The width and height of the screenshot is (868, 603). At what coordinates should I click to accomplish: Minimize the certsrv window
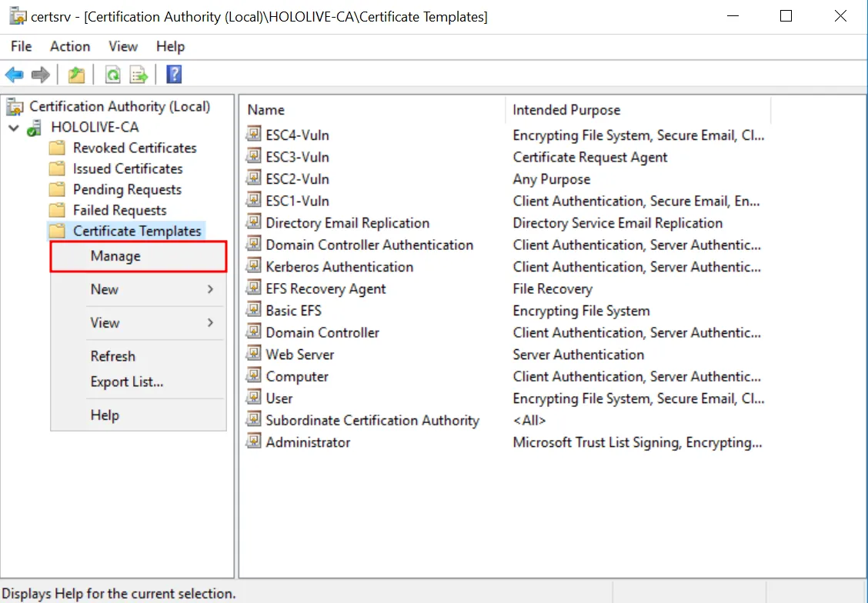click(x=733, y=16)
